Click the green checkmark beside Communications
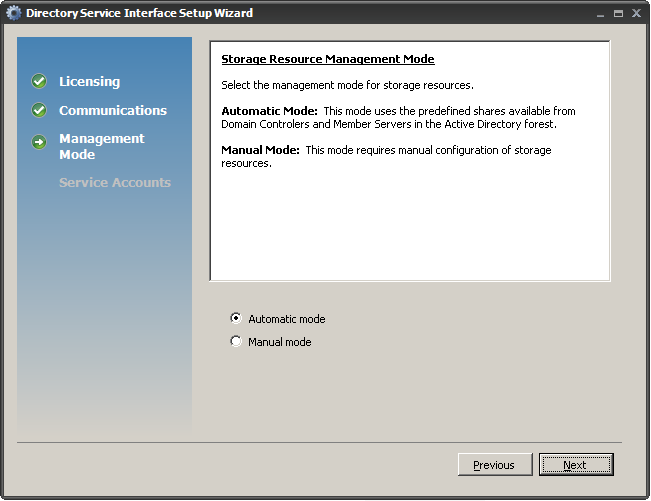 [x=39, y=110]
